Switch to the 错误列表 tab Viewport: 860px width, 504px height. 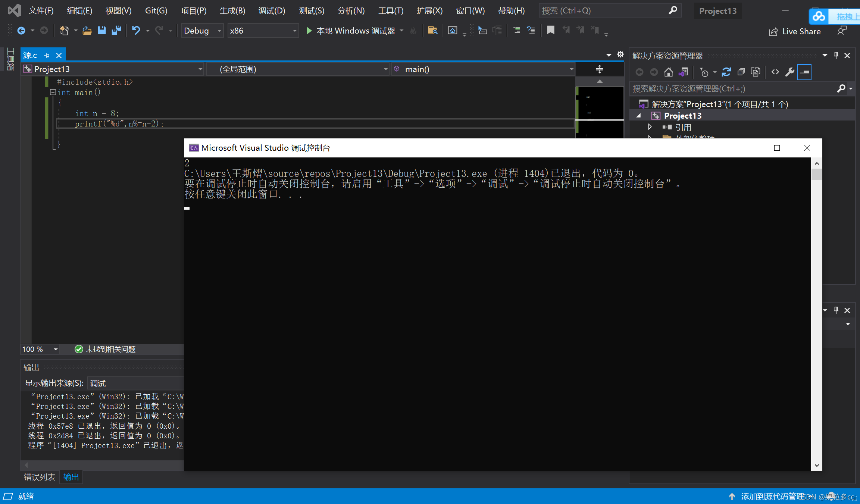(40, 477)
